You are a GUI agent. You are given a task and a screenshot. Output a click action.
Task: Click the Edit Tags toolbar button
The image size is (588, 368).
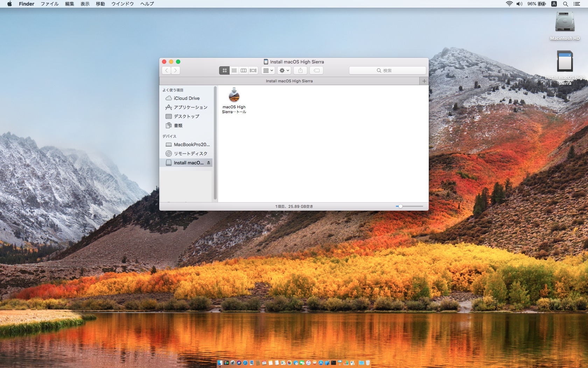coord(316,70)
